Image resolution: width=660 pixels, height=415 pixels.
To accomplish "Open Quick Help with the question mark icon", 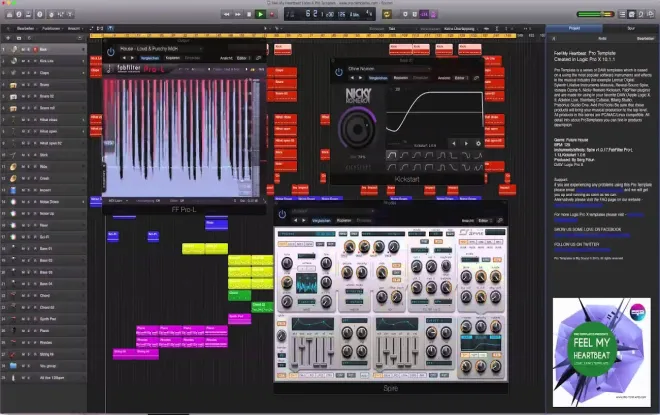I will coord(40,14).
